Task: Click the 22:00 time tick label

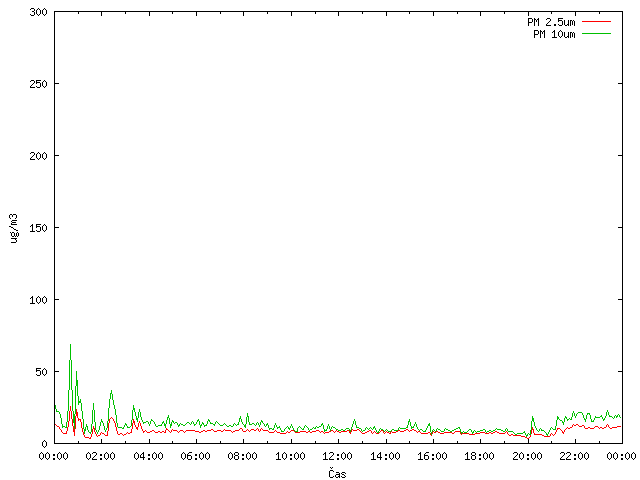Action: point(574,456)
